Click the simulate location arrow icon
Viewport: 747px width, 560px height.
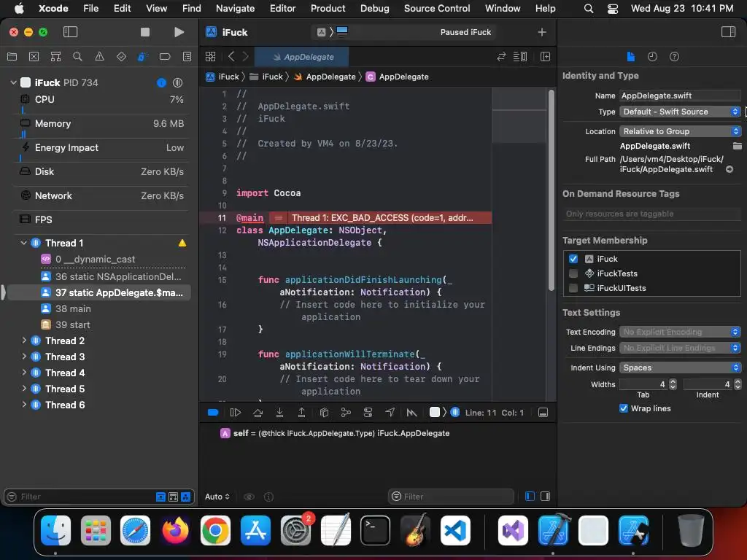click(390, 413)
